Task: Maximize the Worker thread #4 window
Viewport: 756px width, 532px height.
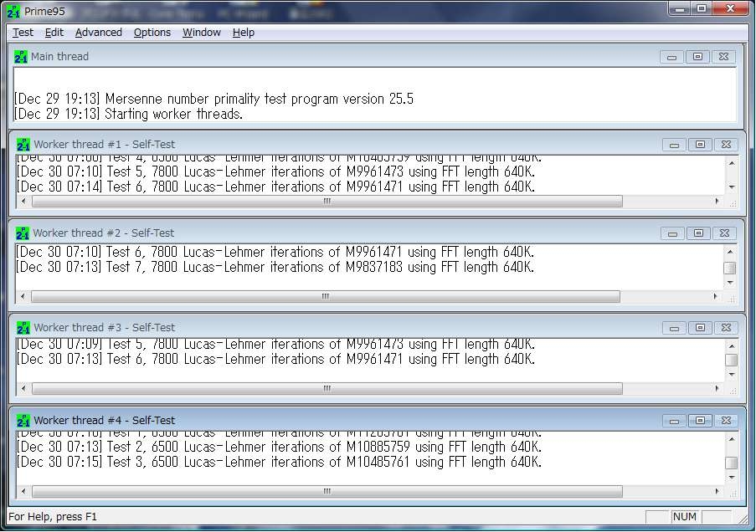Action: tap(701, 421)
